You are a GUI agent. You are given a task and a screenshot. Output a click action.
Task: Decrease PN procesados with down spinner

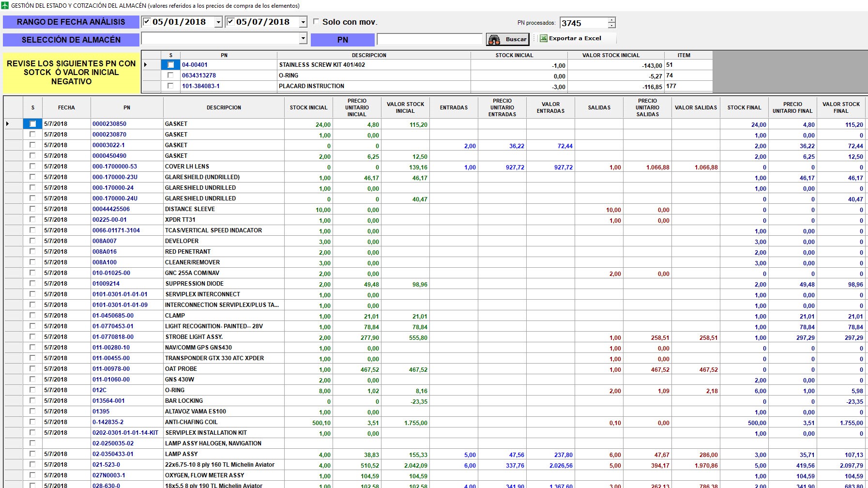611,26
